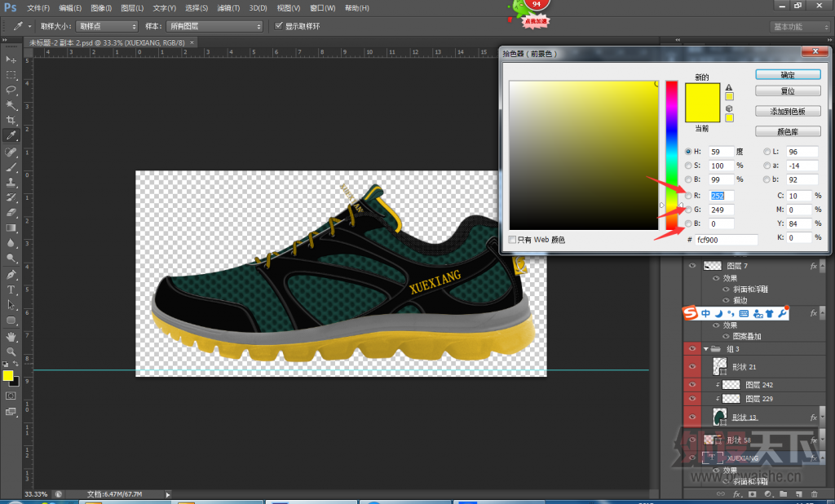835x504 pixels.
Task: Select the Lab a radio button
Action: tap(767, 166)
